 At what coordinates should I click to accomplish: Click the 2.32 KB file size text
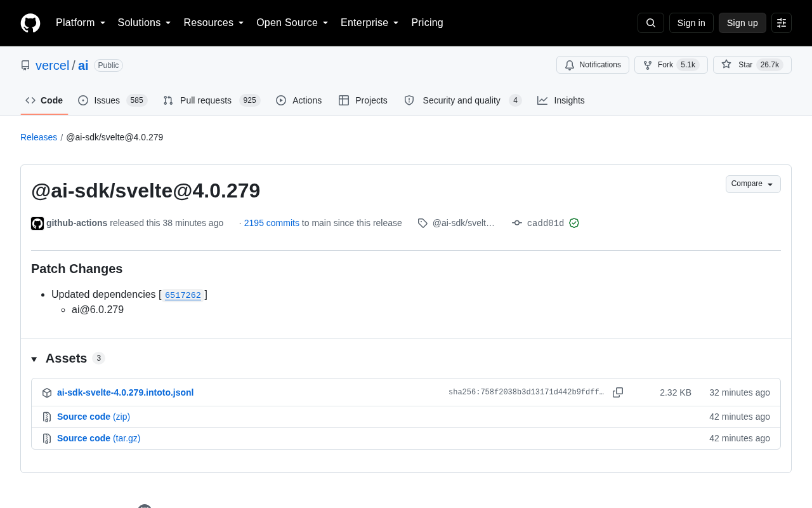click(676, 392)
